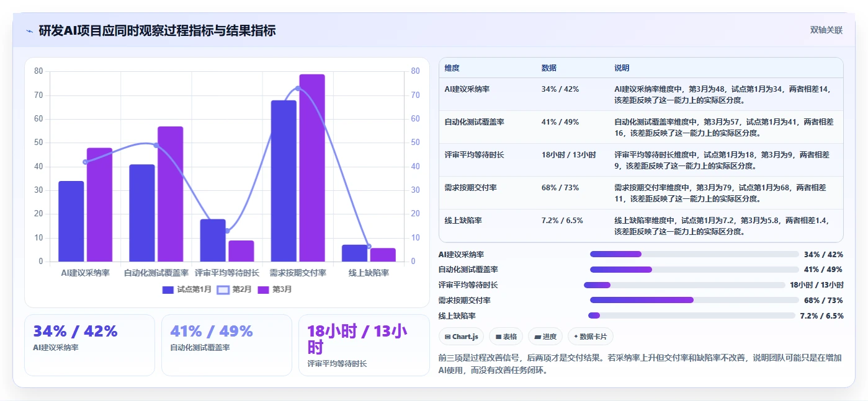
Task: Click the 41% / 49% KPI card
Action: click(x=226, y=345)
